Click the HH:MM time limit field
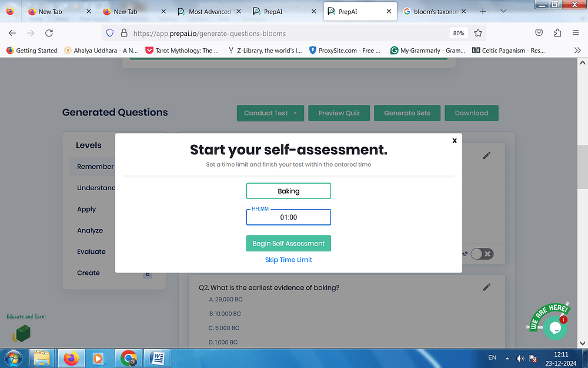Viewport: 588px width, 368px height. tap(289, 217)
